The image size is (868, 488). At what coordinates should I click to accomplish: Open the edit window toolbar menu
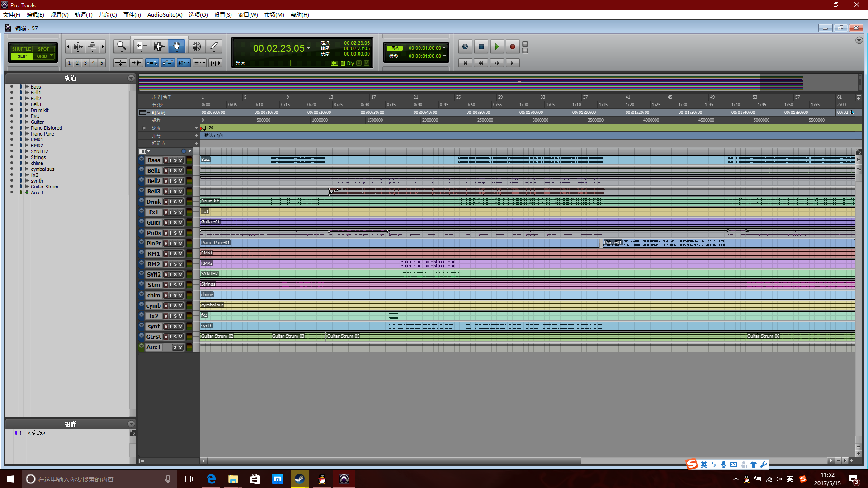(859, 40)
